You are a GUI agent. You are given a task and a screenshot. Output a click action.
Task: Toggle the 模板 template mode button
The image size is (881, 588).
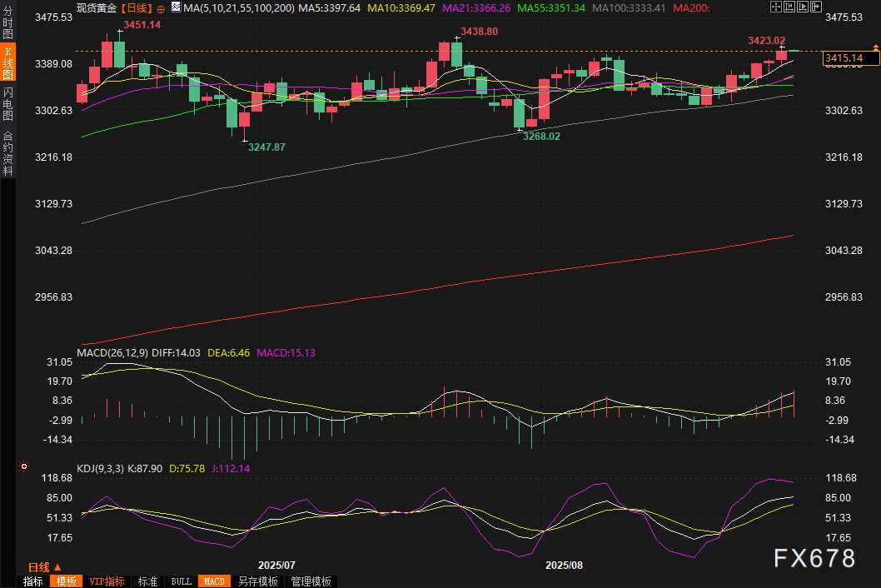(65, 581)
